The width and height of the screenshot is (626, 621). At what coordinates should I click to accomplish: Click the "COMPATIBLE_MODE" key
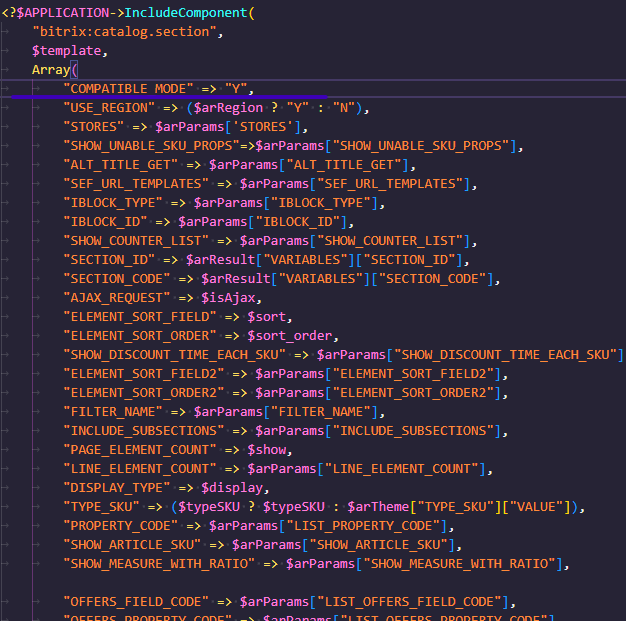click(129, 89)
